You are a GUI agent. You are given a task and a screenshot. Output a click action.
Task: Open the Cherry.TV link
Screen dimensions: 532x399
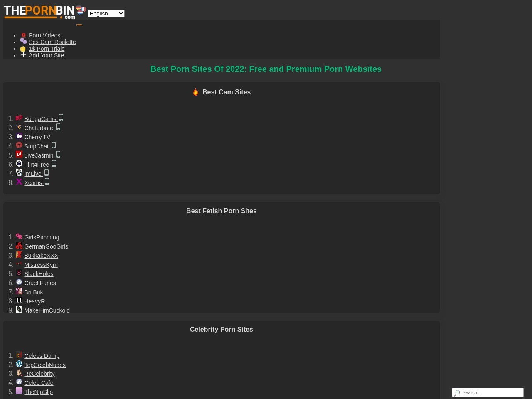click(x=37, y=137)
